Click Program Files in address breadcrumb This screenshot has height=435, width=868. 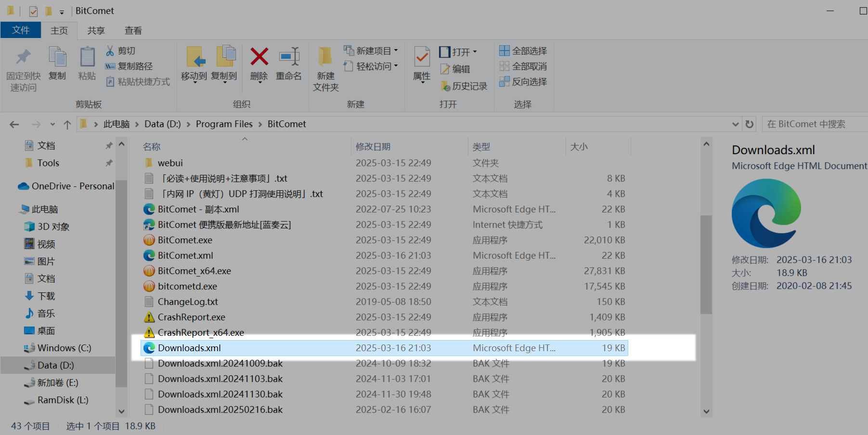coord(224,124)
